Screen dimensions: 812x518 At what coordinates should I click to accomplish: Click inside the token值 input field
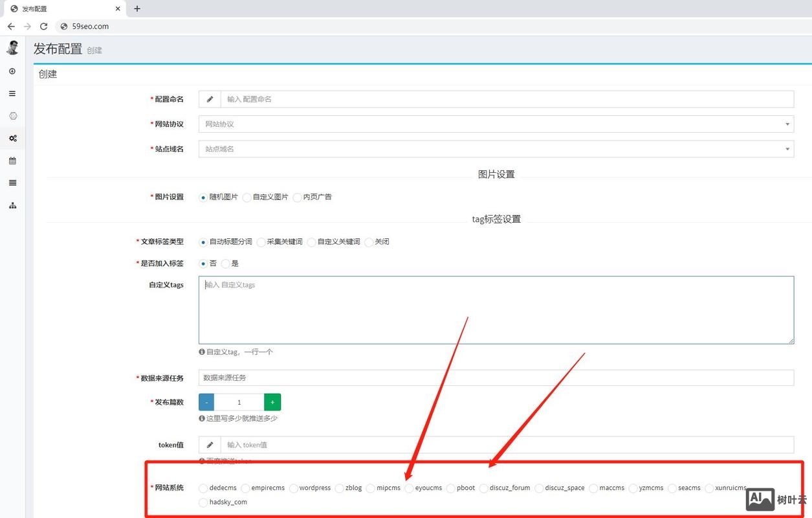(x=453, y=445)
